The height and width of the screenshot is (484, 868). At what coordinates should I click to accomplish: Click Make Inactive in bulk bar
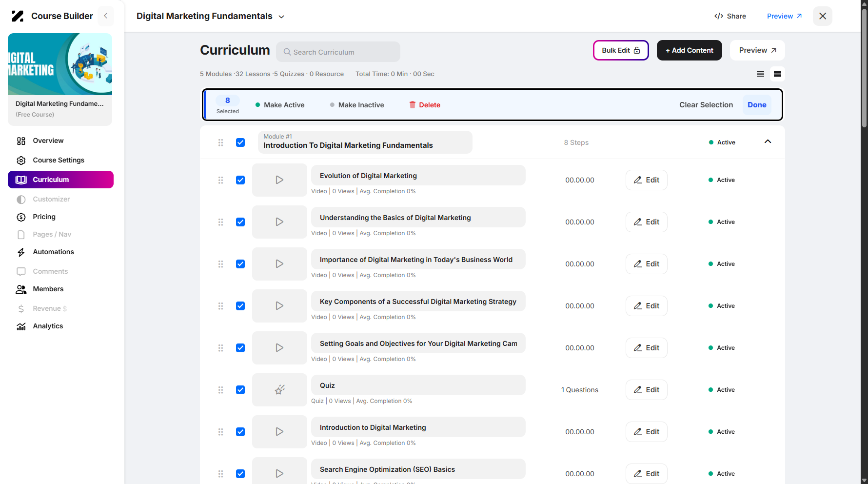[x=357, y=105]
